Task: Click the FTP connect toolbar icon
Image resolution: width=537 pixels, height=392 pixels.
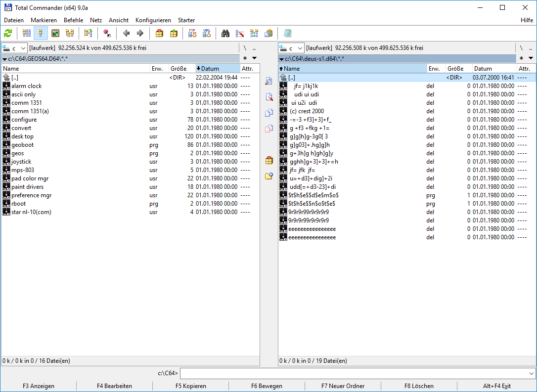Action: click(192, 33)
